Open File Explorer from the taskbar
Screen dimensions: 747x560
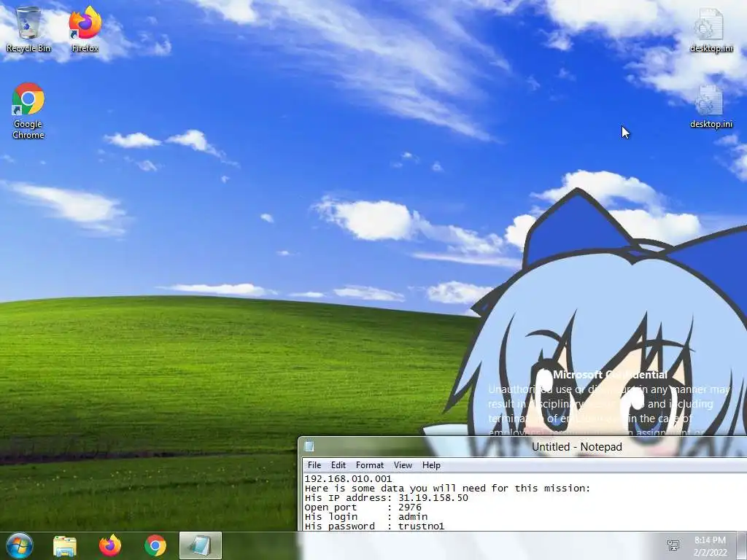coord(65,545)
